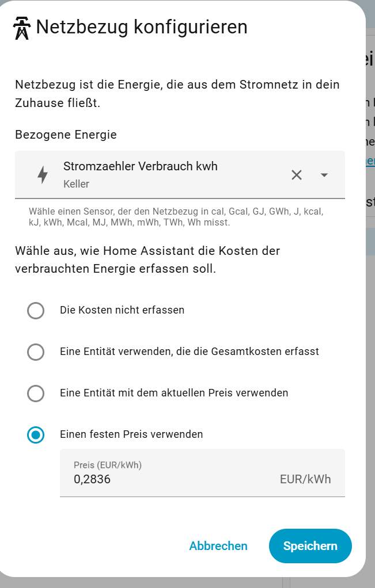Click the "Netzbezug konfigurieren" dialog title

(142, 27)
